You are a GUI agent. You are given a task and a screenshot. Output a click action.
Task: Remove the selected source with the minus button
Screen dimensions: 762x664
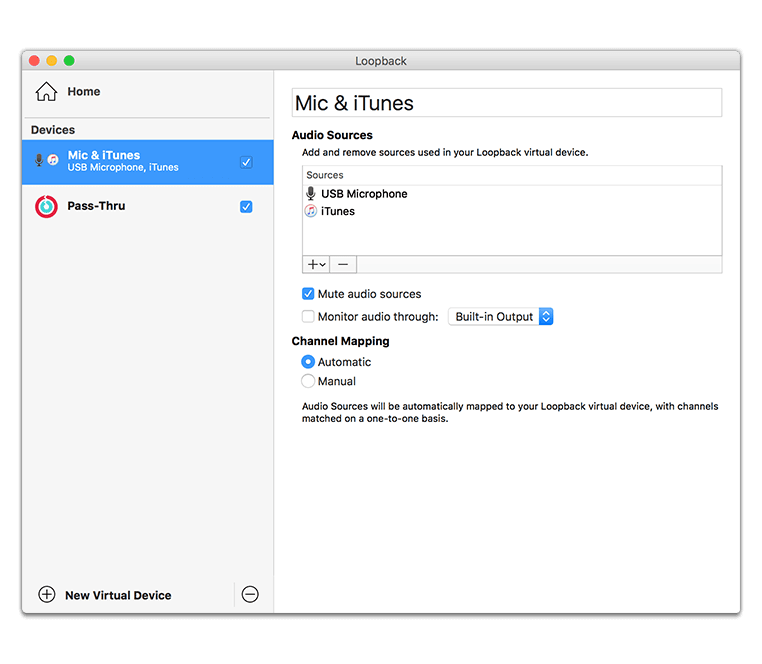coord(343,264)
